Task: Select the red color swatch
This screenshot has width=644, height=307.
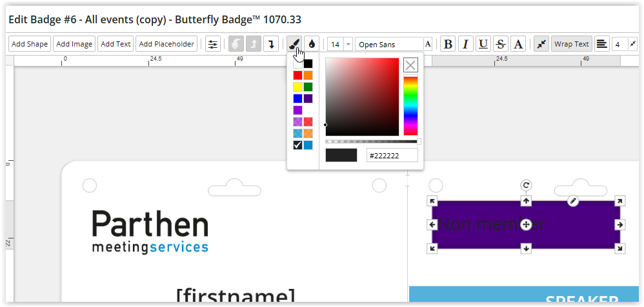Action: point(297,75)
